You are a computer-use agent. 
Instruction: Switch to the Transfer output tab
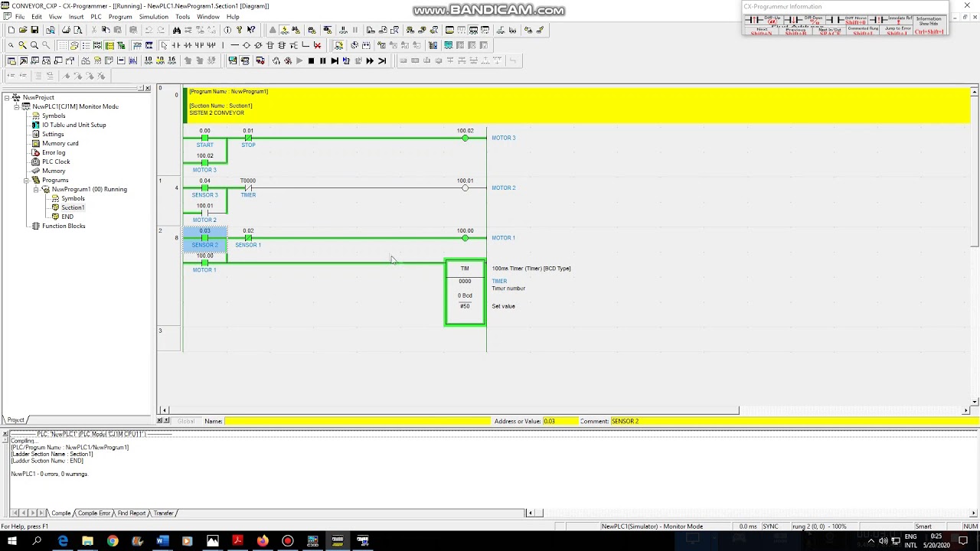tap(164, 513)
